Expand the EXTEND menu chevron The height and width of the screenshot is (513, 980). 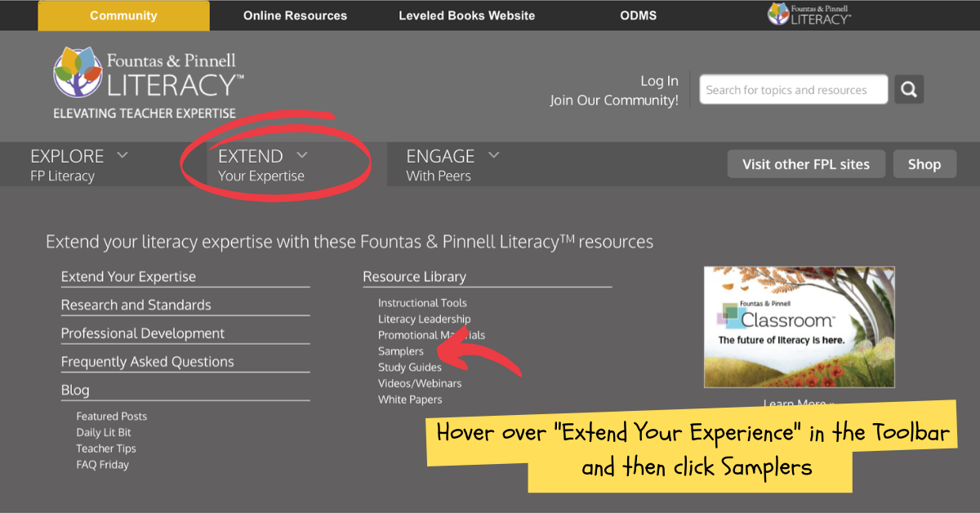pyautogui.click(x=302, y=154)
